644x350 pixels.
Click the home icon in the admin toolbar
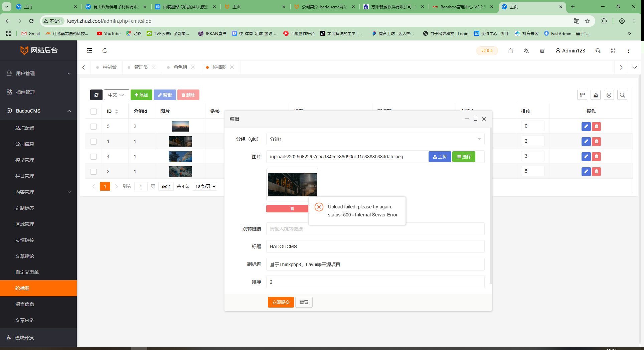[510, 50]
